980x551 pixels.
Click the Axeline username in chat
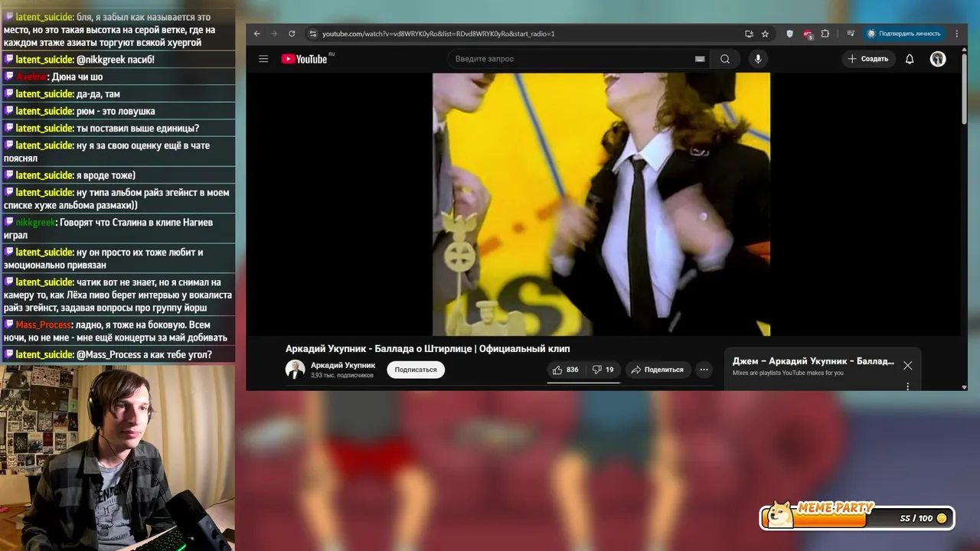click(x=31, y=77)
